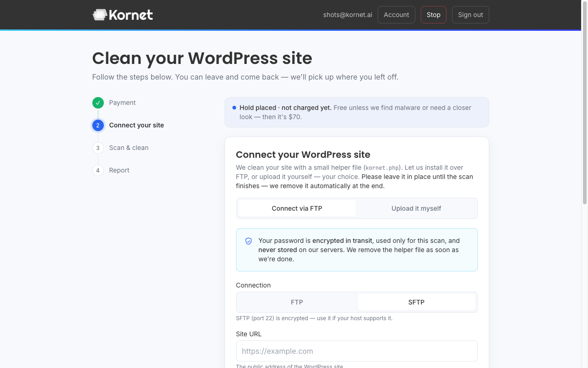
Task: Click the Connect your site step label
Action: [136, 125]
